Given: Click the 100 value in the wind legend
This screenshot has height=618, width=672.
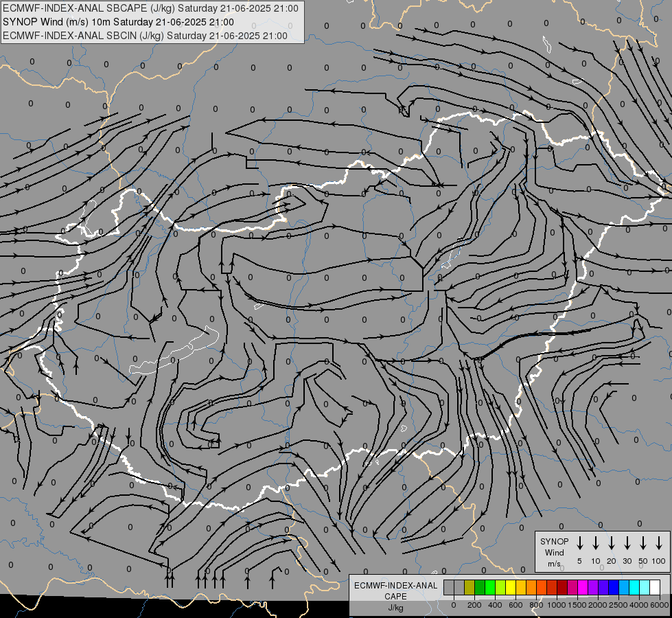Looking at the screenshot, I should 659,561.
